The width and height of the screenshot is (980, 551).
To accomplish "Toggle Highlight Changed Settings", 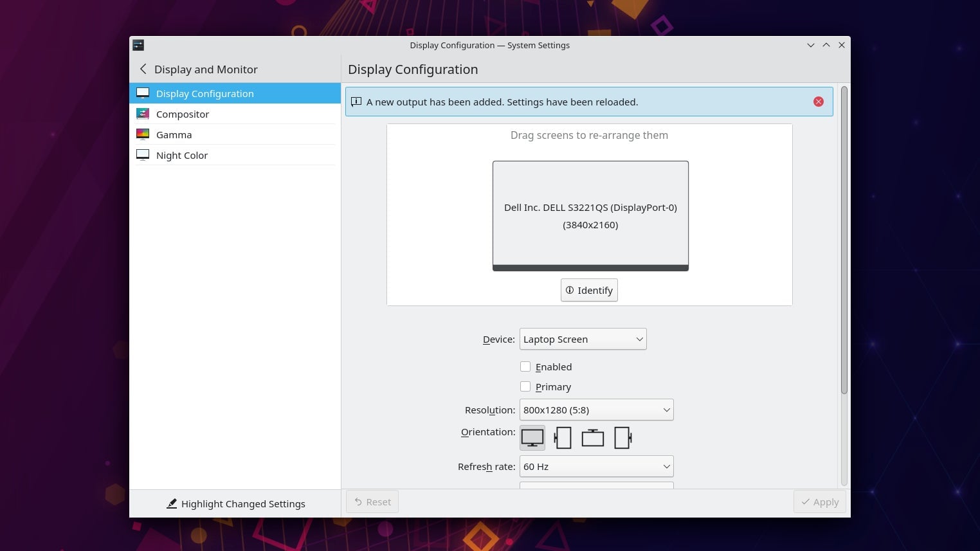I will coord(236,503).
